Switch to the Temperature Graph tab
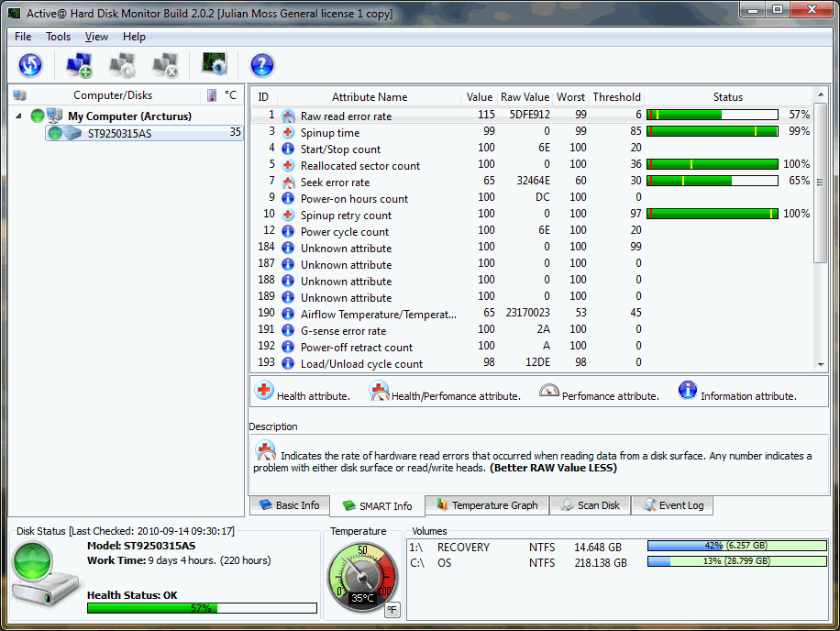The width and height of the screenshot is (840, 631). tap(488, 505)
